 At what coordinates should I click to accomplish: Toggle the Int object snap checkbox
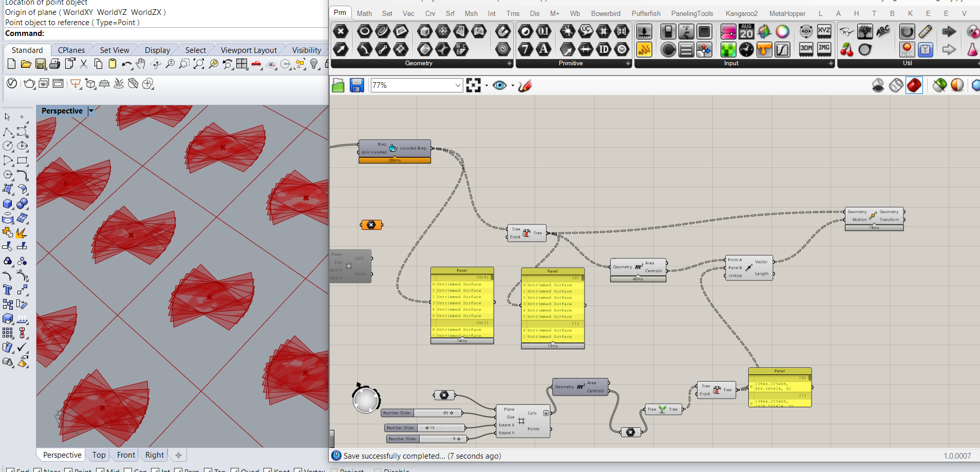click(155, 470)
